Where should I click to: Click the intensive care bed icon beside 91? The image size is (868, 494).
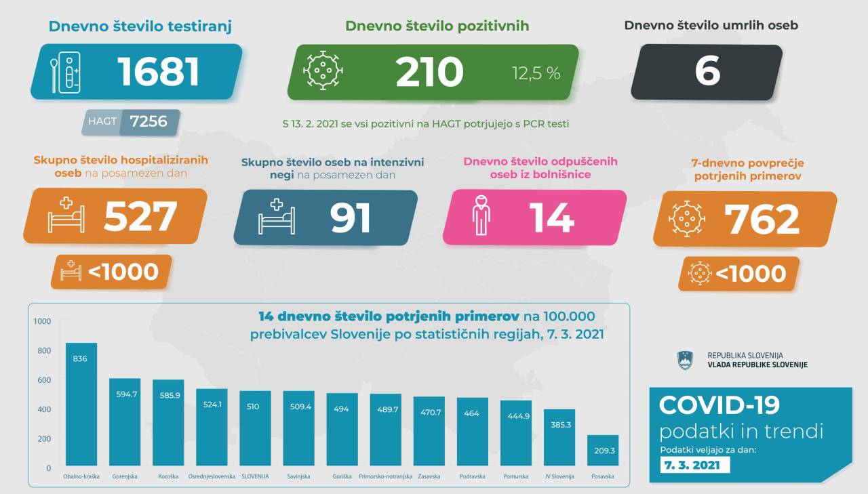277,217
